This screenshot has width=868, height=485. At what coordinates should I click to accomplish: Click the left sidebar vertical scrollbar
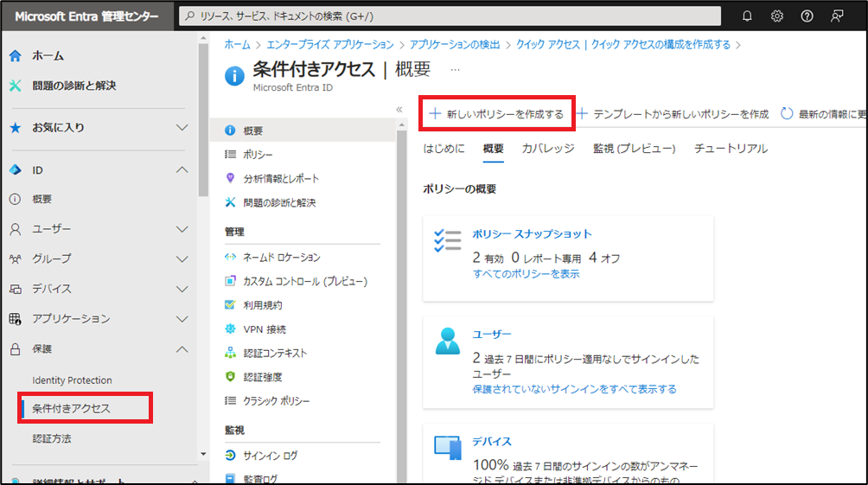[203, 119]
